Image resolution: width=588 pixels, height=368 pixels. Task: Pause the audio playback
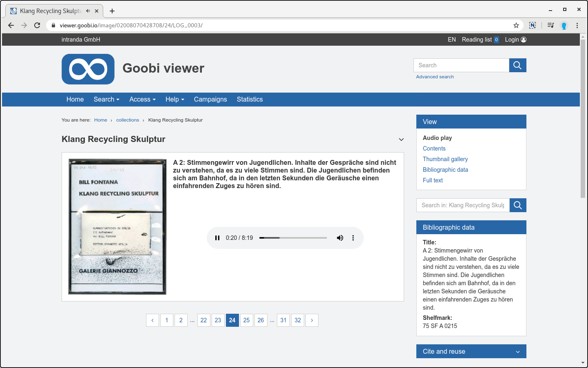coord(217,238)
